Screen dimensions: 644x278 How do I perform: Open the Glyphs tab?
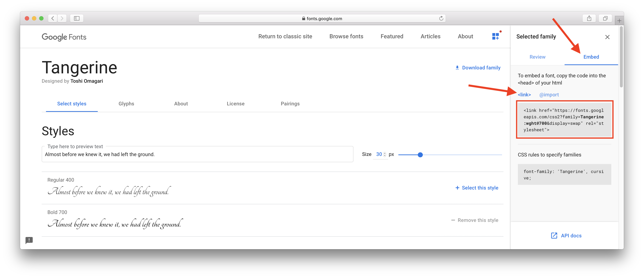pos(126,104)
